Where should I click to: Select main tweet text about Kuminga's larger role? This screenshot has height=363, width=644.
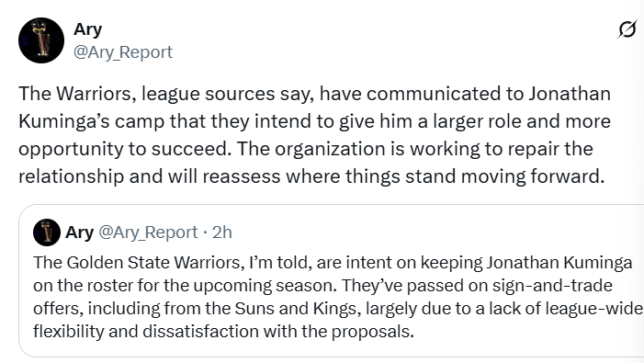(314, 135)
